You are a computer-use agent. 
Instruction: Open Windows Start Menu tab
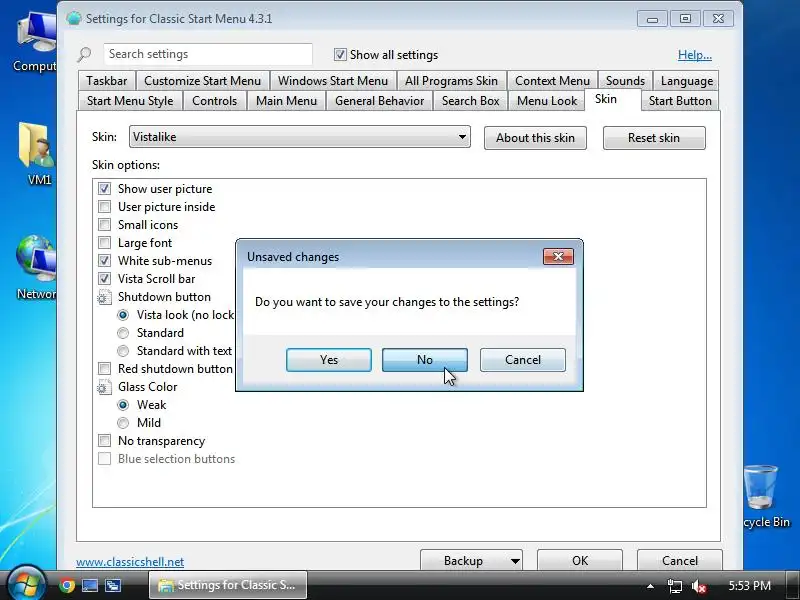tap(333, 81)
